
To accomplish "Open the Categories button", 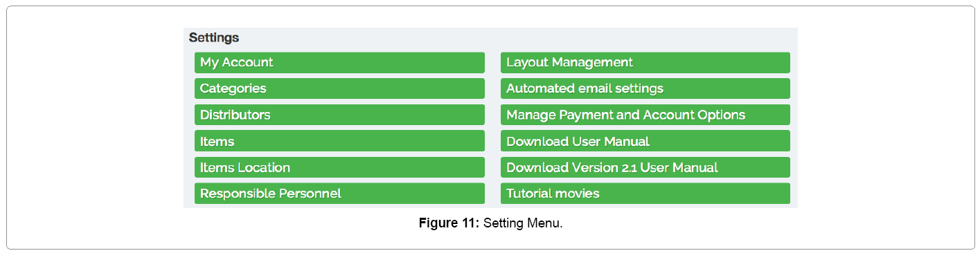I will point(339,88).
